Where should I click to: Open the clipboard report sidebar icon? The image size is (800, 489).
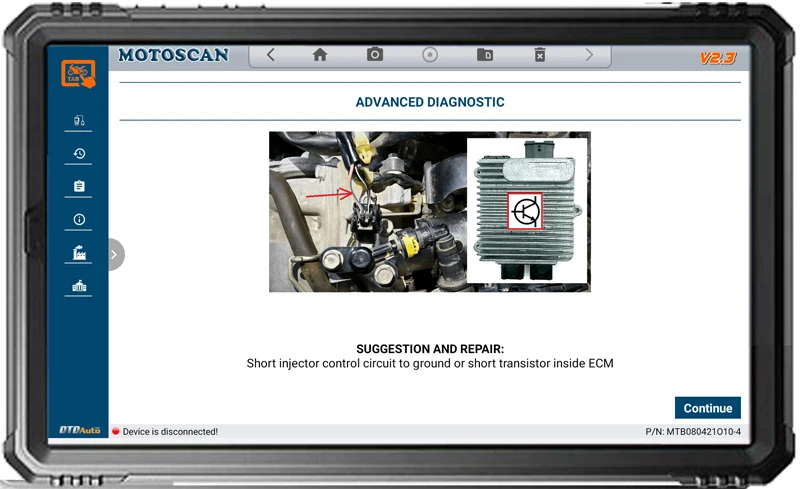79,186
